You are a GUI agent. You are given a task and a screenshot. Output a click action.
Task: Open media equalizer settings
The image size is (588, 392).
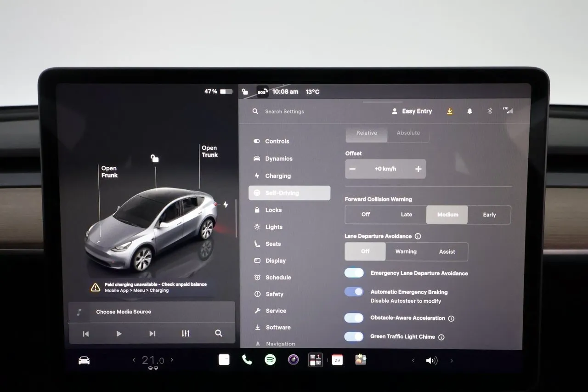pyautogui.click(x=186, y=334)
